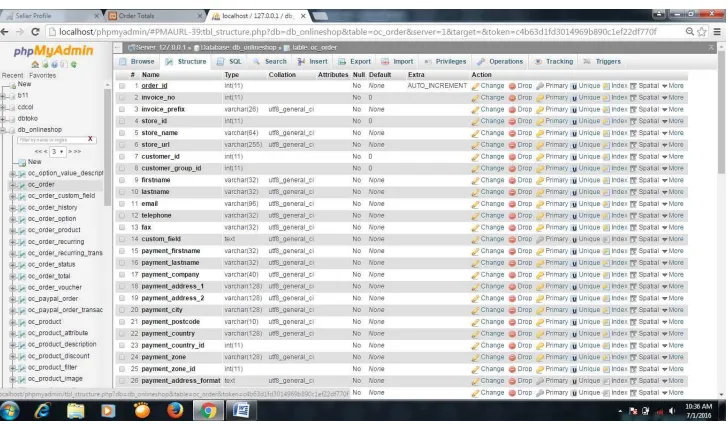The image size is (728, 424).
Task: Open oc_order_product table link
Action: click(x=54, y=230)
